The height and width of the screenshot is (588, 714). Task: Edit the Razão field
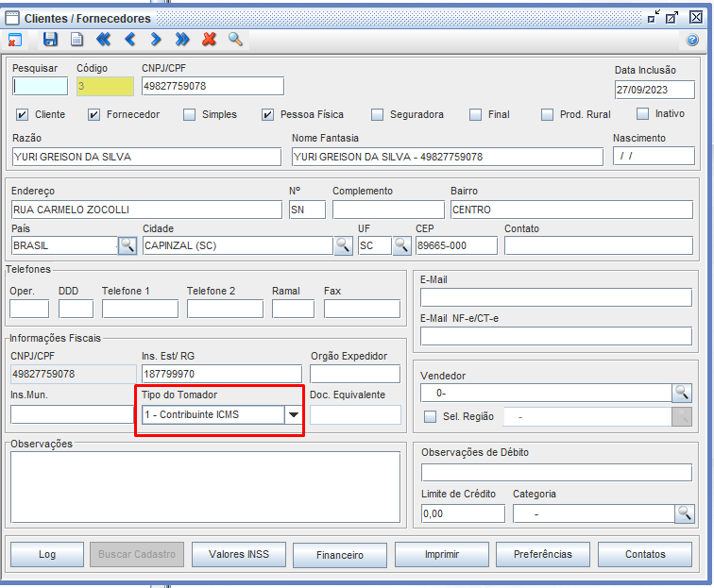[x=146, y=157]
